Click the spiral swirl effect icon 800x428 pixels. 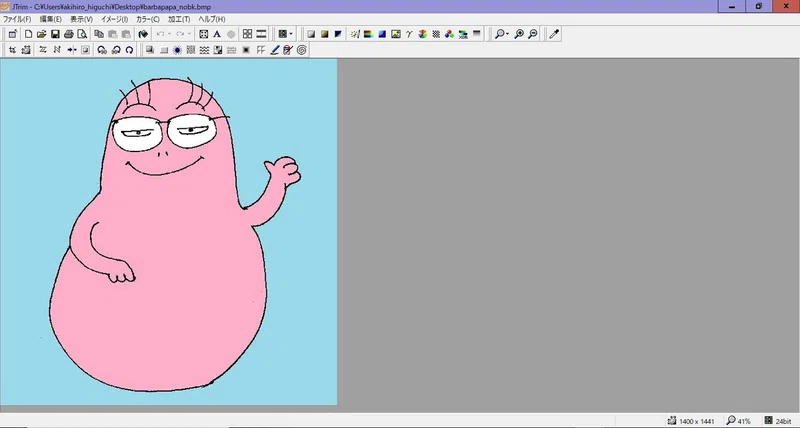tap(302, 50)
